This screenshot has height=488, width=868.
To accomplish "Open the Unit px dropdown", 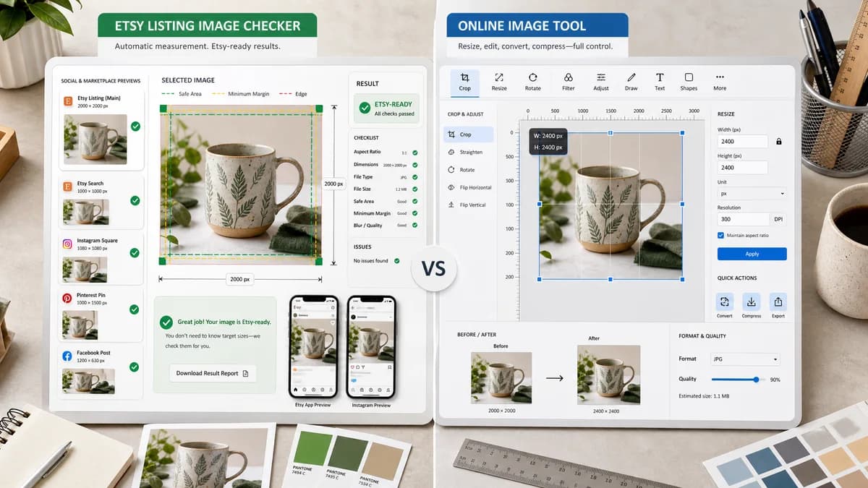I will click(x=752, y=194).
